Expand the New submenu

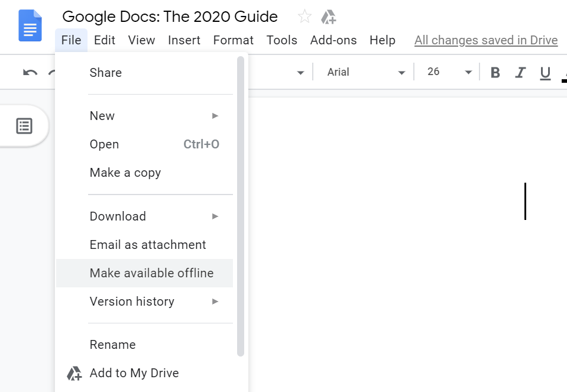coord(154,116)
